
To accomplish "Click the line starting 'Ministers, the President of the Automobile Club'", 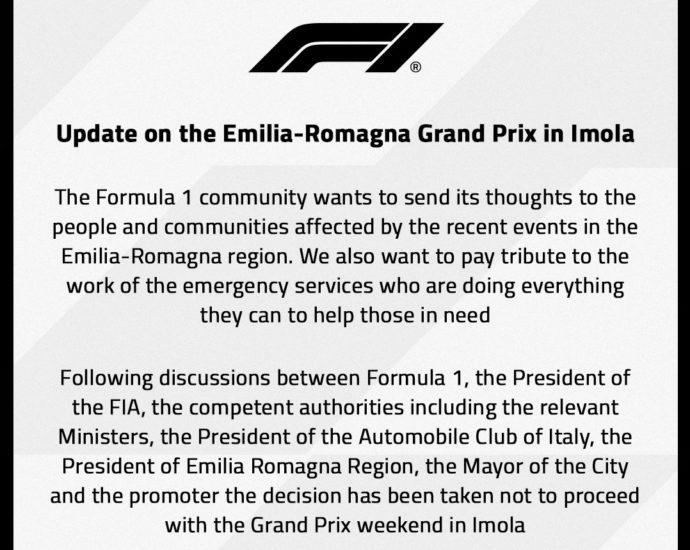I will (x=345, y=438).
